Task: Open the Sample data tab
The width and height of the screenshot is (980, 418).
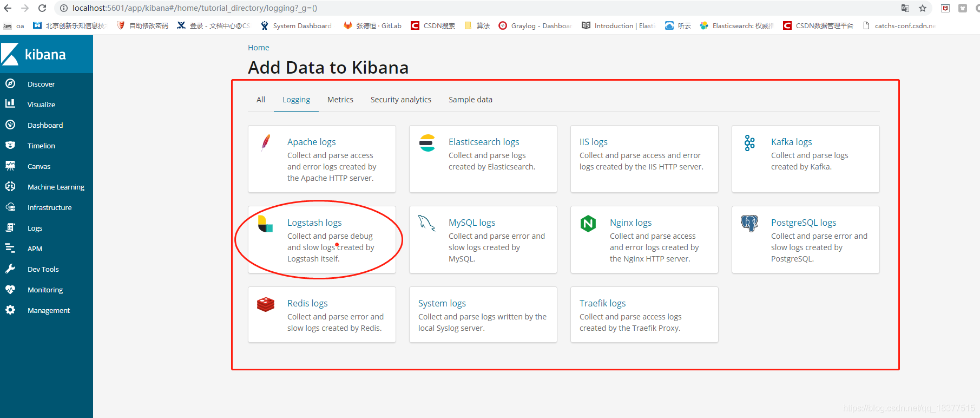Action: coord(470,100)
